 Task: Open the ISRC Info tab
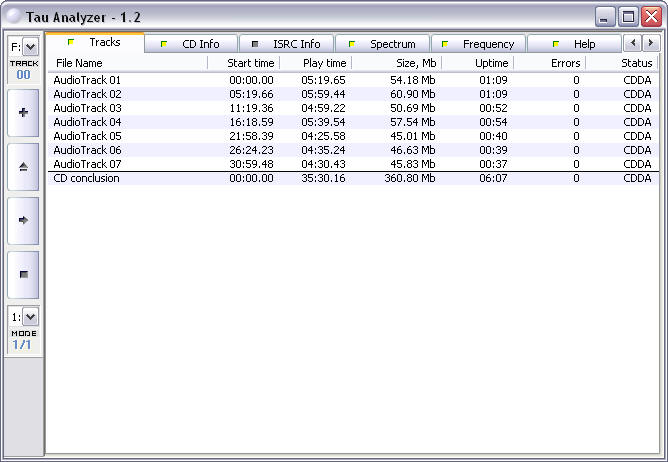tap(285, 44)
